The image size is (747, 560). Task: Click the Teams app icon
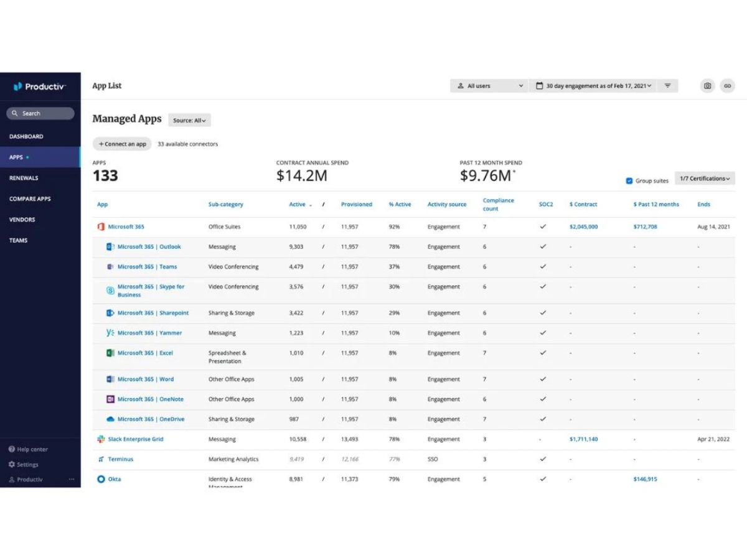(110, 267)
